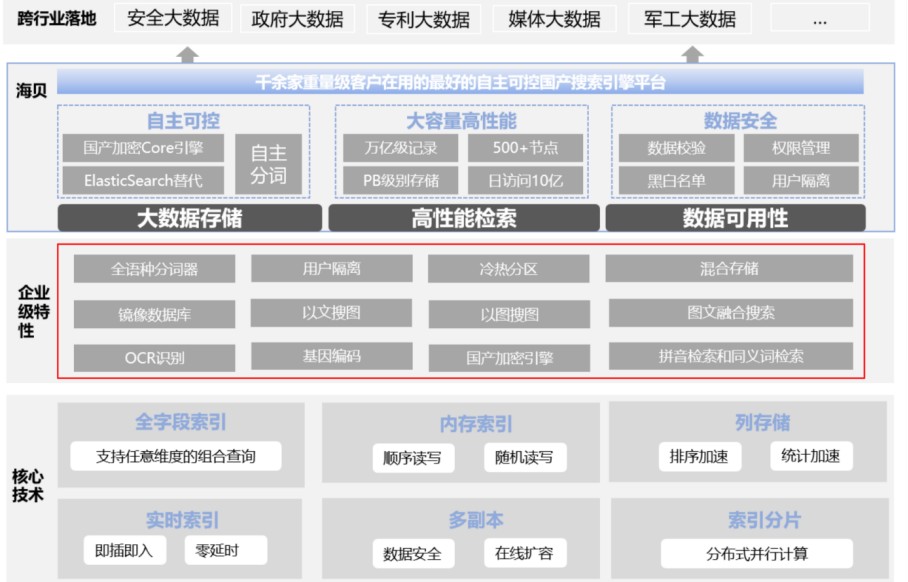Select 支持任意维度的组合查询 box
Image resolution: width=908 pixels, height=582 pixels.
coord(175,456)
